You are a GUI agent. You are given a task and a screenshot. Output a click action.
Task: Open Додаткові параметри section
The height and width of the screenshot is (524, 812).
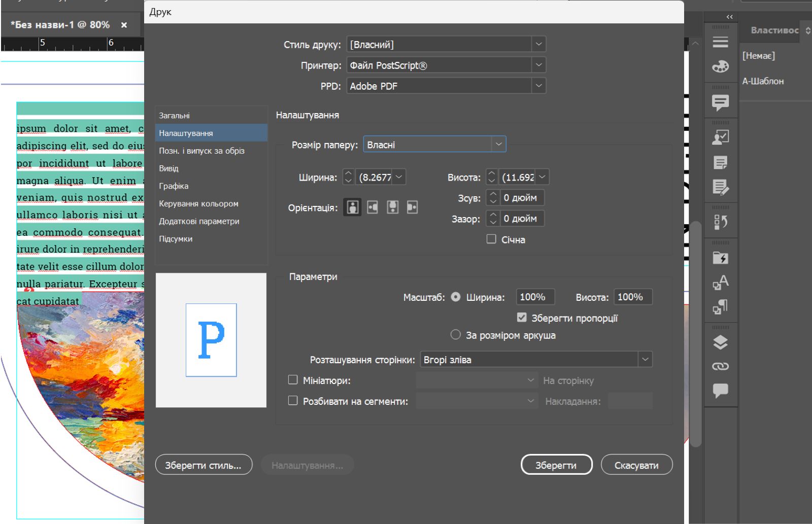click(x=211, y=221)
